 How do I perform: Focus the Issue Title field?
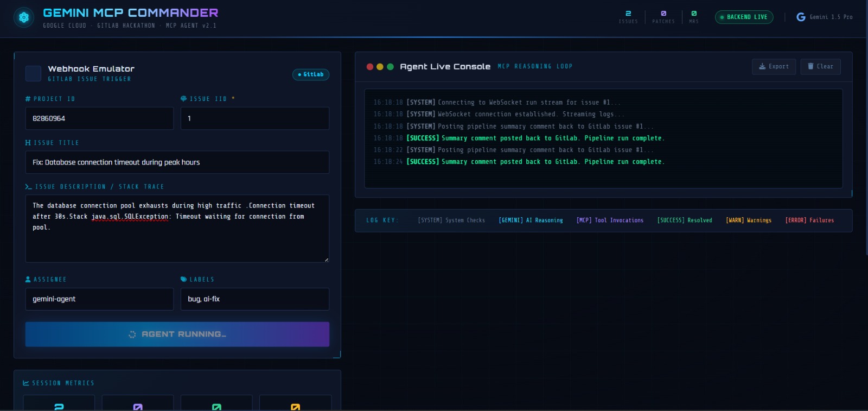tap(177, 162)
